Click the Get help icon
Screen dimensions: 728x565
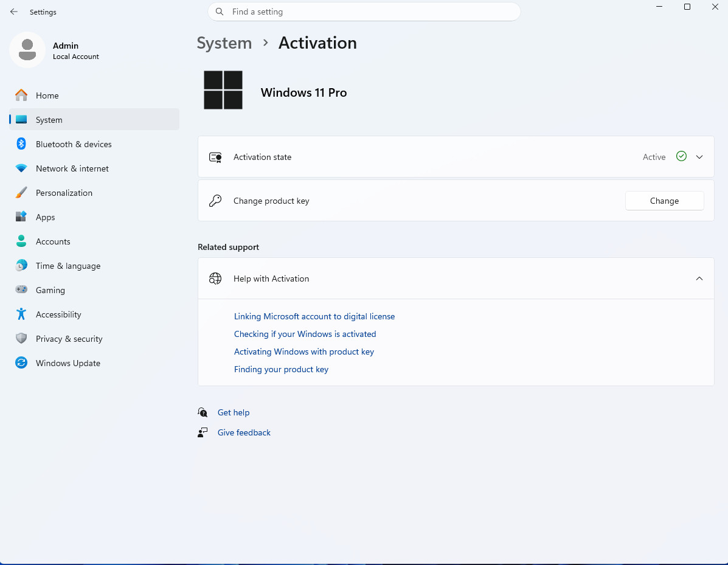click(x=203, y=412)
